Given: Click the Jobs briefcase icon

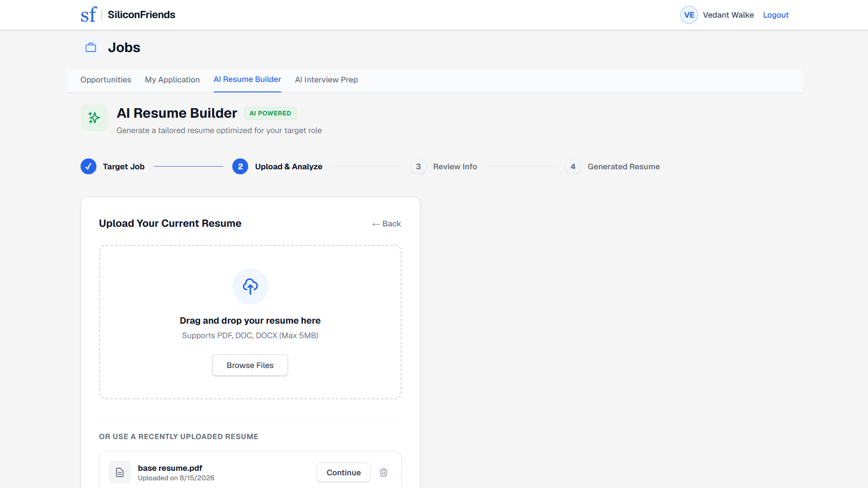Looking at the screenshot, I should [x=91, y=48].
